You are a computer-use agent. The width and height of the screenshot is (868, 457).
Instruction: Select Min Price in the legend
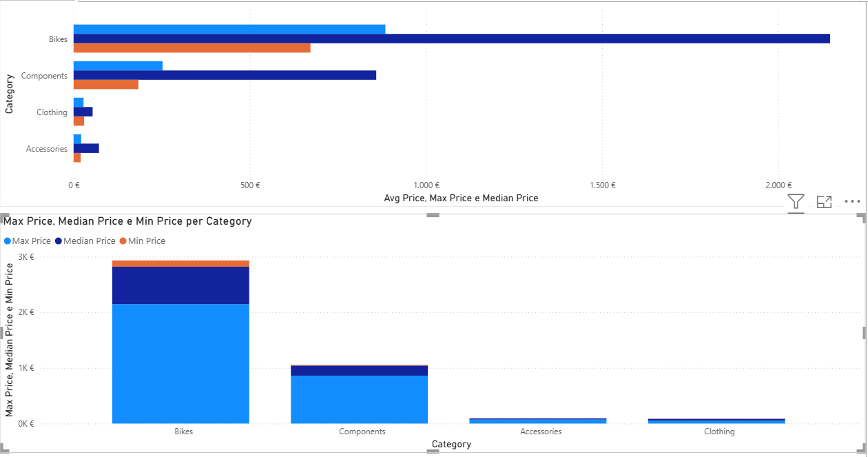tap(146, 241)
